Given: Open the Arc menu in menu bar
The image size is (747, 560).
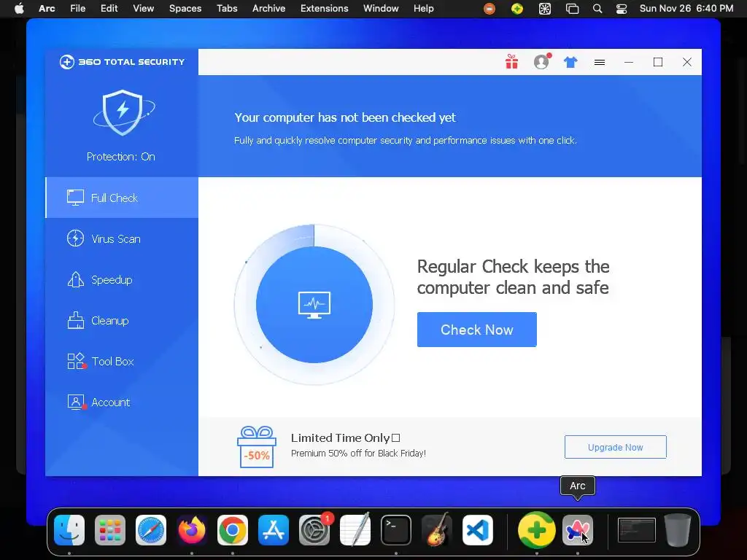Looking at the screenshot, I should click(x=47, y=9).
